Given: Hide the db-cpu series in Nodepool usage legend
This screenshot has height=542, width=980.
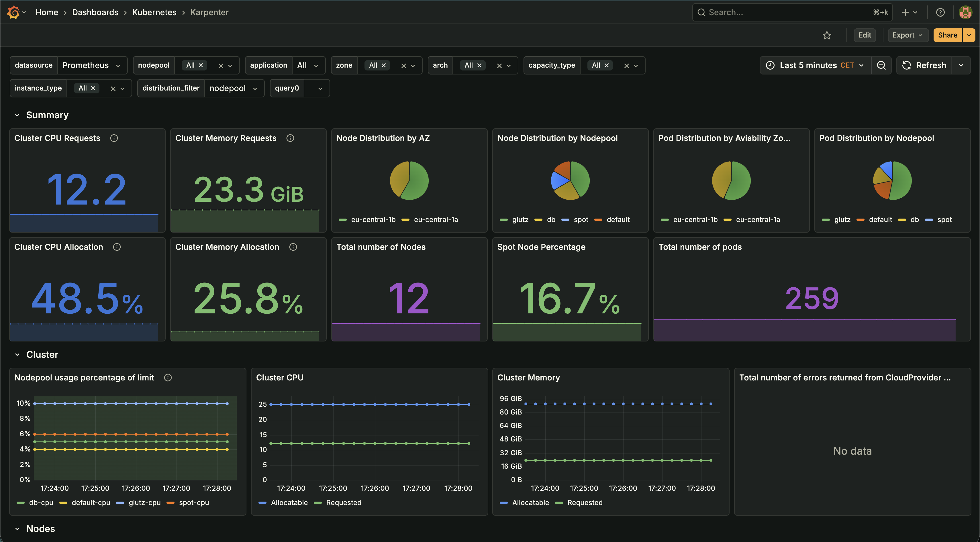Looking at the screenshot, I should [41, 502].
